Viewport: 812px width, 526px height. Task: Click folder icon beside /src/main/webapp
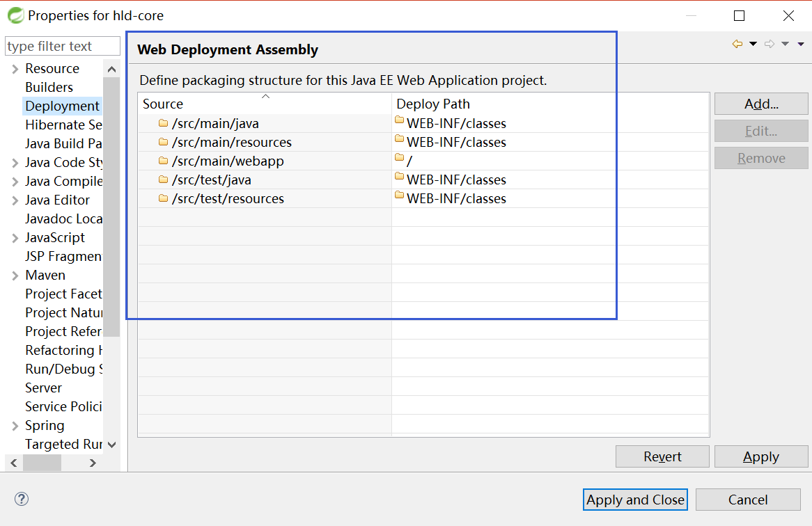click(x=164, y=161)
